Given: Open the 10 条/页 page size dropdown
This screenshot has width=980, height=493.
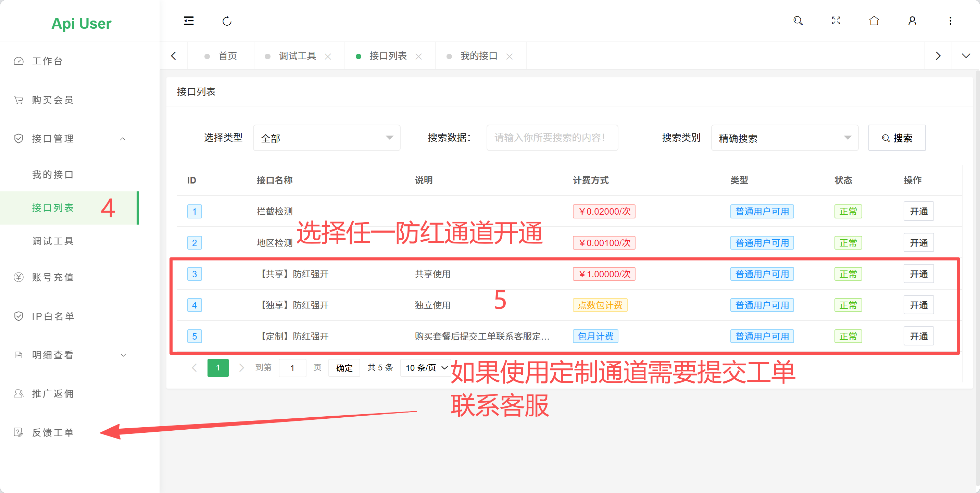Looking at the screenshot, I should point(426,367).
